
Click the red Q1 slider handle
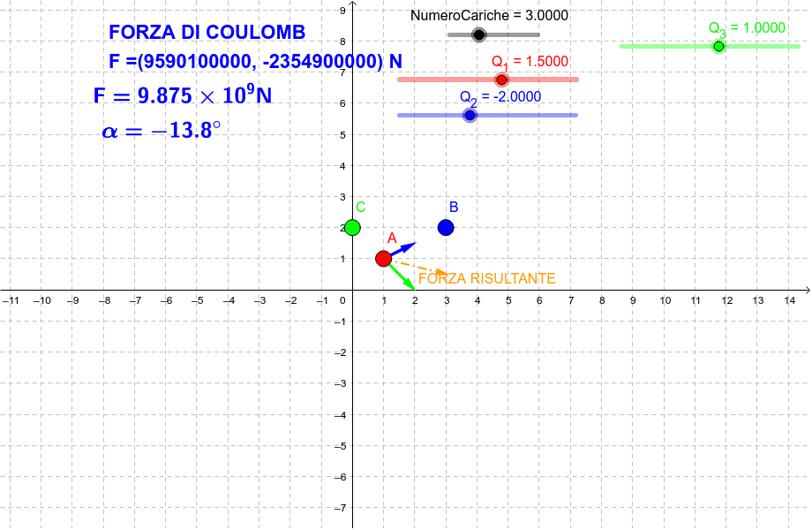[501, 79]
